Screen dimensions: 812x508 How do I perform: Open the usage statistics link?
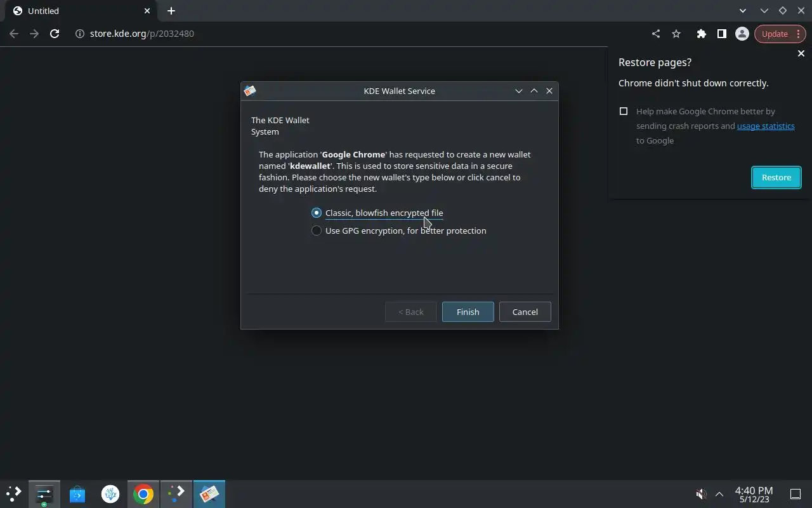point(766,126)
